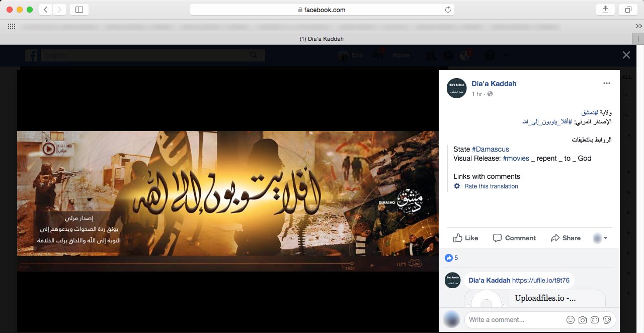Close the photo viewer overlay
The image size is (644, 333).
[x=626, y=55]
